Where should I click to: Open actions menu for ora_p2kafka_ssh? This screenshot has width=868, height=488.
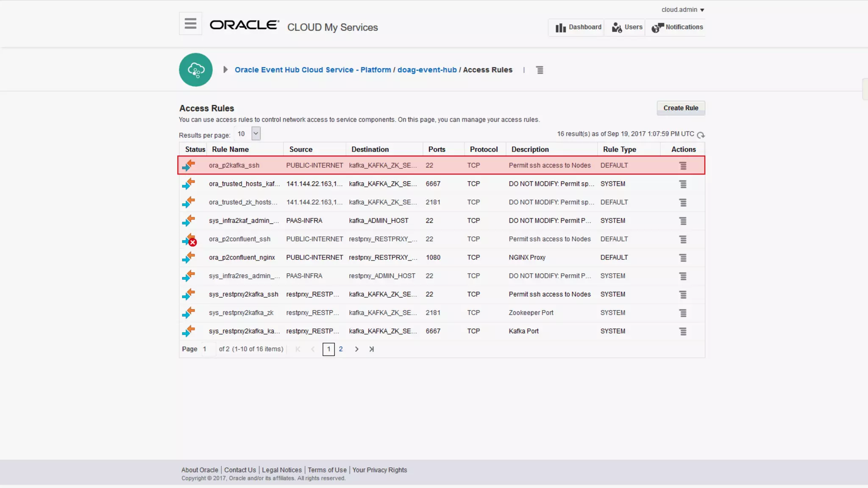tap(683, 166)
